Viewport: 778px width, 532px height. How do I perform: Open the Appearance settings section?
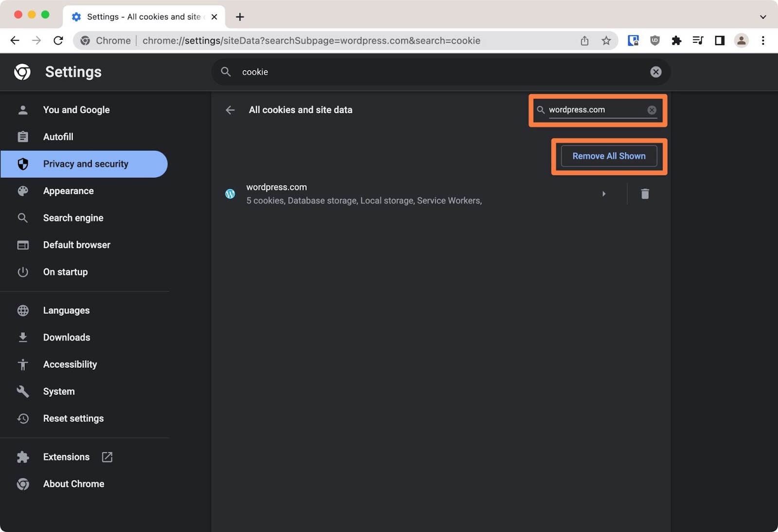[x=68, y=190]
